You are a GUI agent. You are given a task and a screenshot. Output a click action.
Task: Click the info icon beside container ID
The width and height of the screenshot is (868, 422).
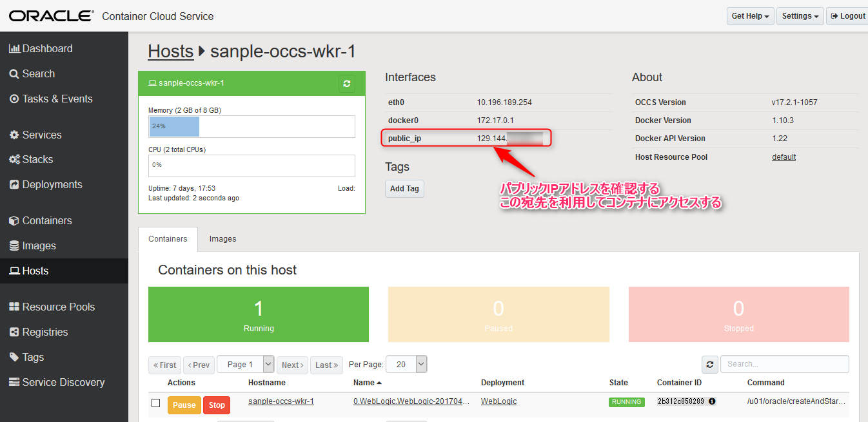[712, 401]
